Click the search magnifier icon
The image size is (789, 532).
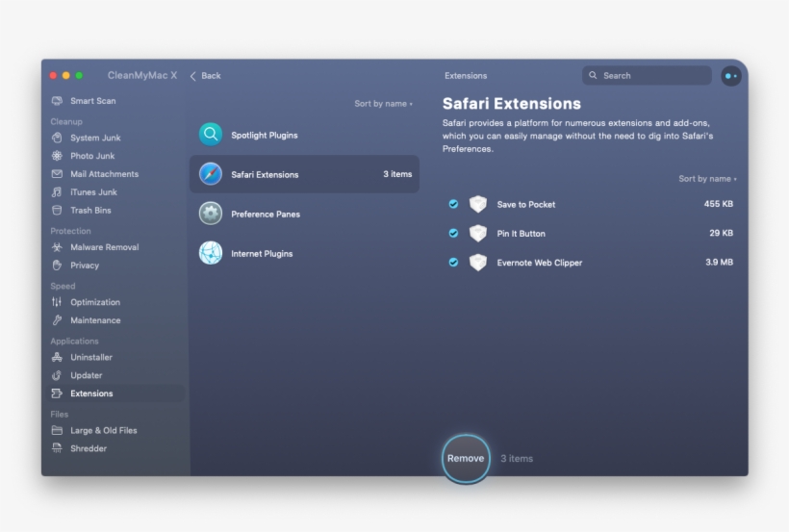(593, 75)
